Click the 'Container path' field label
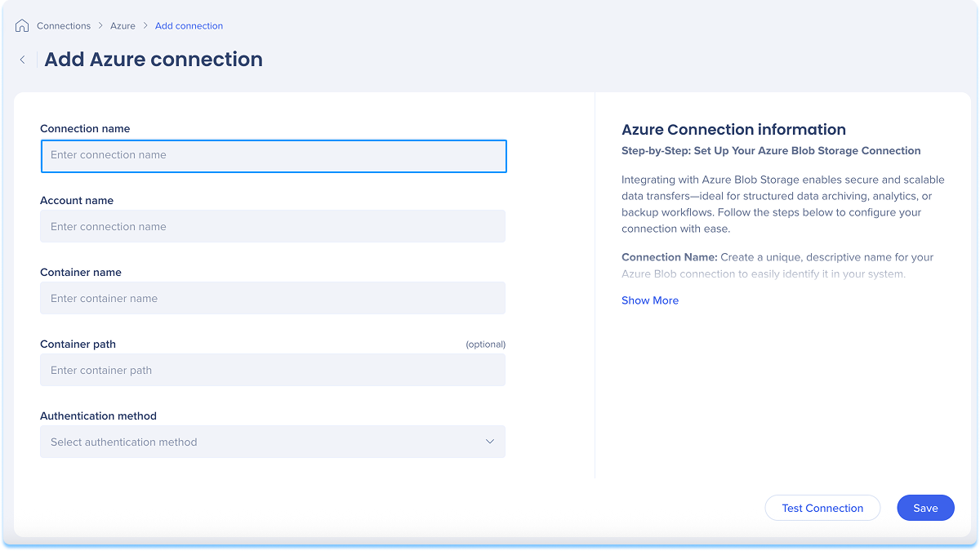 pyautogui.click(x=78, y=344)
